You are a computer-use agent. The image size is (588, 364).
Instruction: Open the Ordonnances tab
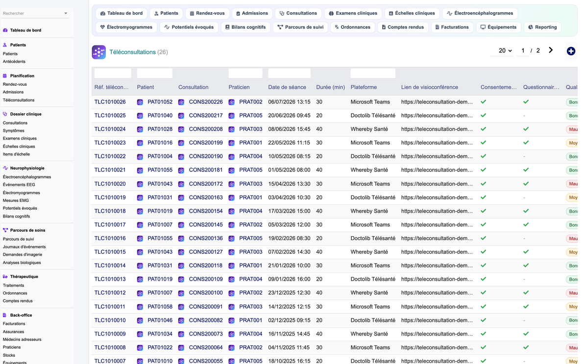(352, 27)
